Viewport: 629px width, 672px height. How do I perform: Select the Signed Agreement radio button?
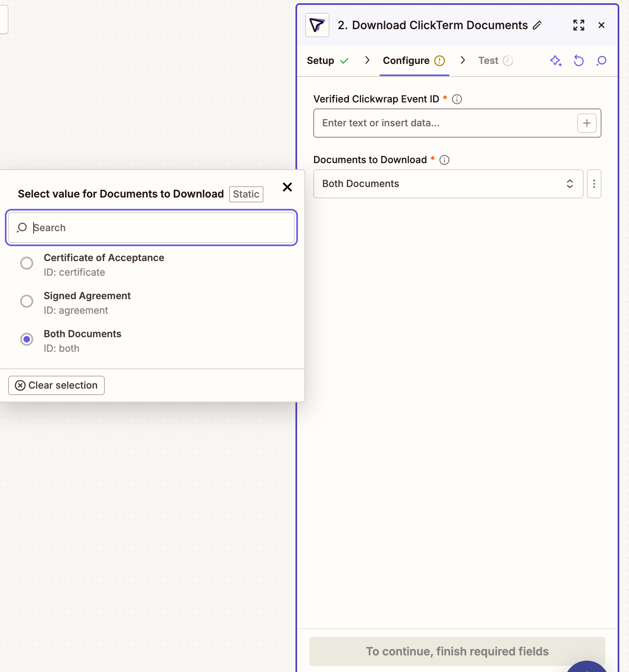(x=27, y=301)
